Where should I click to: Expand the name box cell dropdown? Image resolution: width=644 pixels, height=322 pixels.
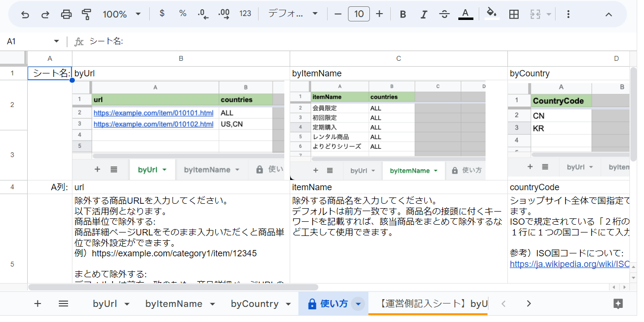(x=56, y=41)
